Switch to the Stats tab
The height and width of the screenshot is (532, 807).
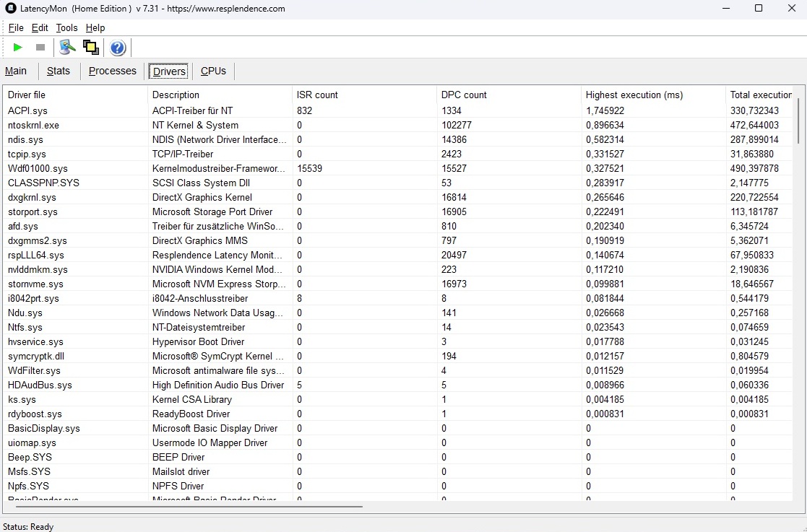pyautogui.click(x=59, y=71)
